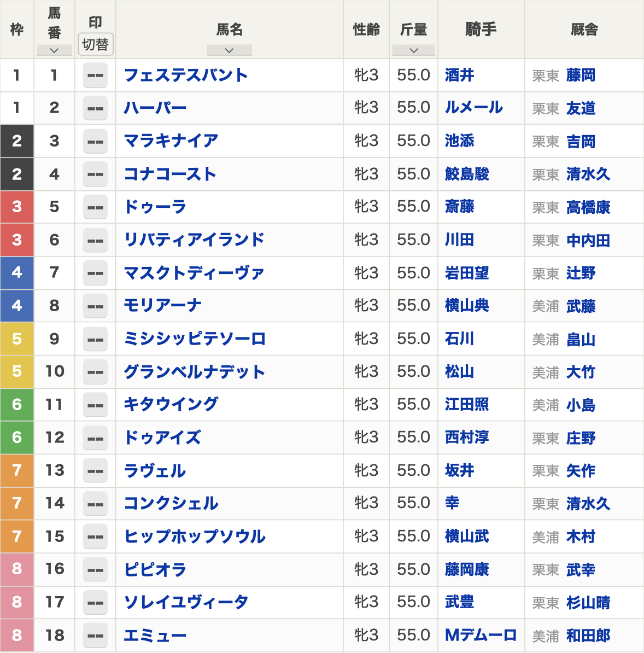The width and height of the screenshot is (644, 653).
Task: Open horse page for モリアーナ
Action: click(x=163, y=306)
